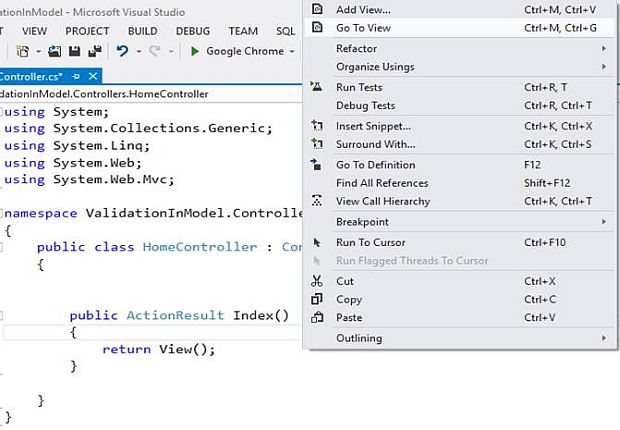Choose Find All References entry
The height and width of the screenshot is (430, 620).
(x=459, y=183)
